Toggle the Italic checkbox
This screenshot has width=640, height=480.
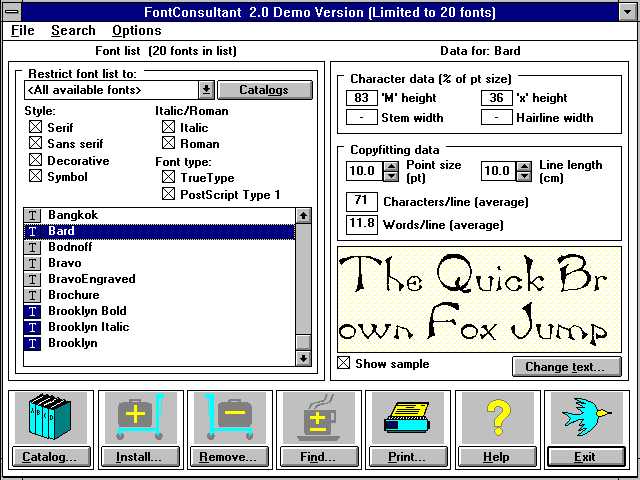[x=168, y=128]
